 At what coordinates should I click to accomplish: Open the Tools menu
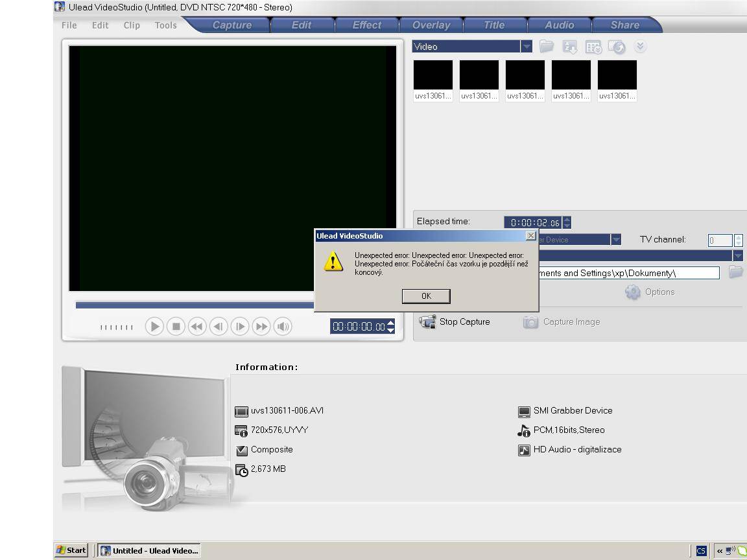pos(165,25)
